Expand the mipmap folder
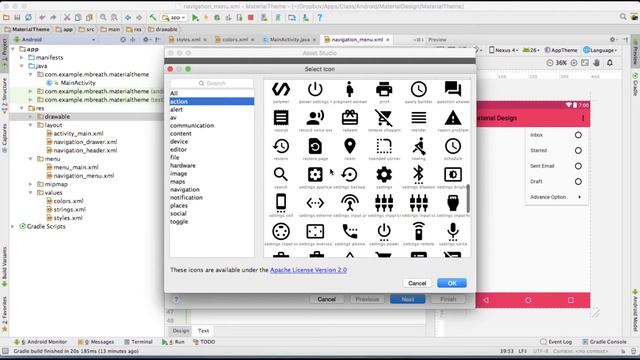 [x=31, y=184]
